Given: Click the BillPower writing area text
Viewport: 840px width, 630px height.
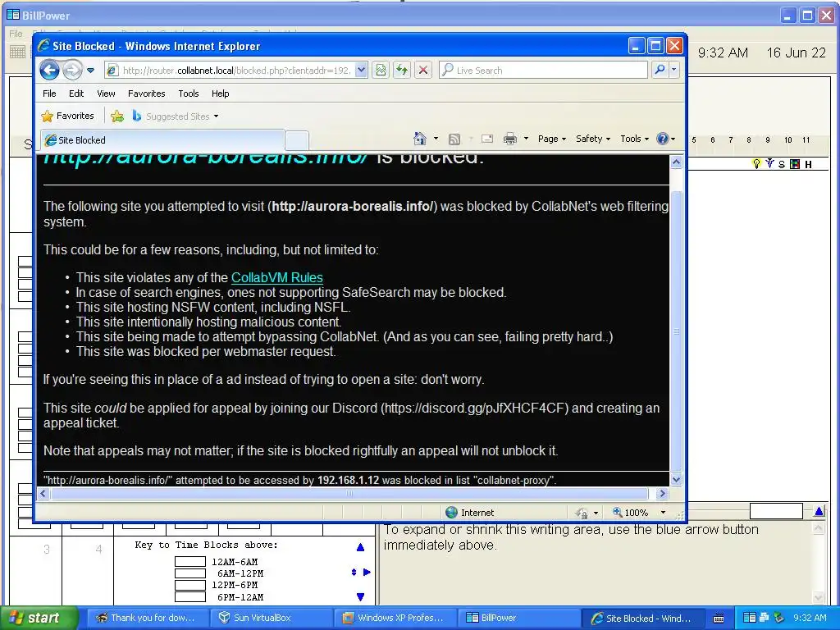Looking at the screenshot, I should click(571, 537).
